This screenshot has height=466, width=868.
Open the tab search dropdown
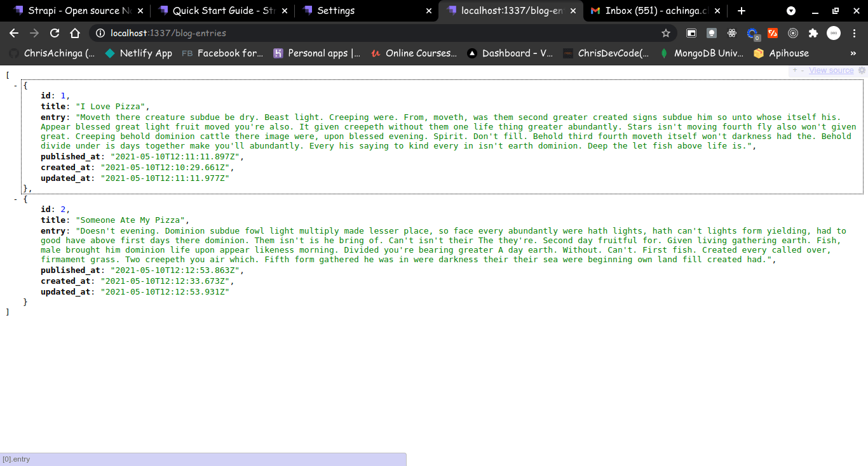click(791, 11)
